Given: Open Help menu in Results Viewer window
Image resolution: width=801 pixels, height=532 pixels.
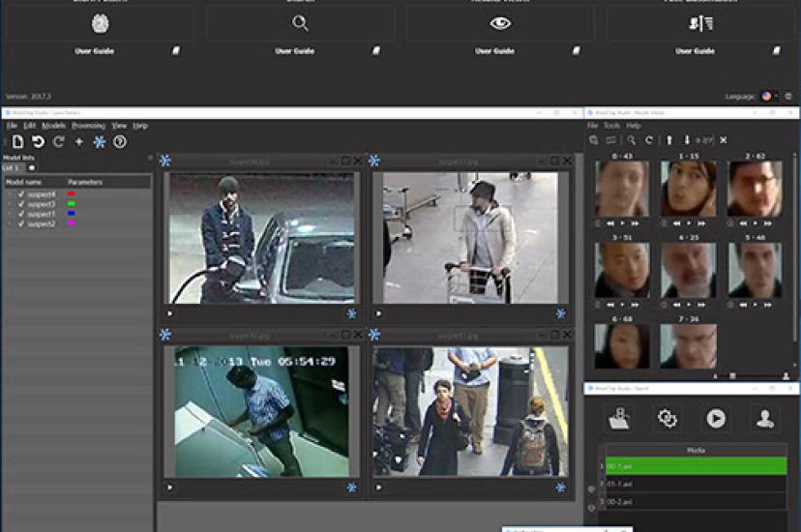Looking at the screenshot, I should pyautogui.click(x=633, y=126).
